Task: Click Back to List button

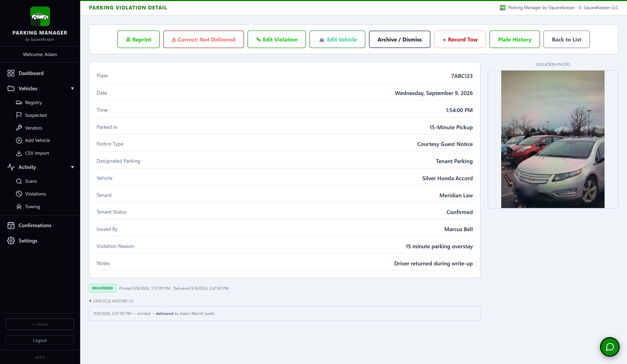Action: click(567, 40)
